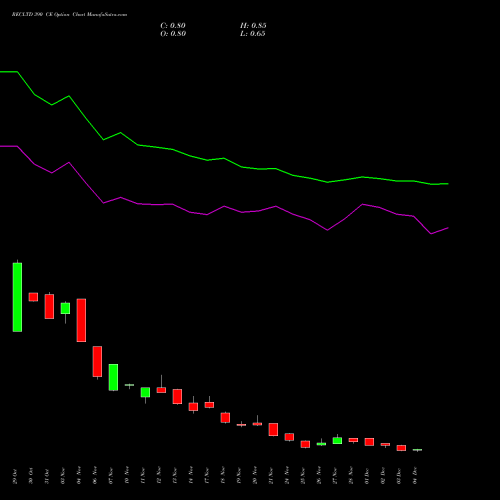Click the 14 Nov date label
The image size is (500, 500).
(191, 476)
